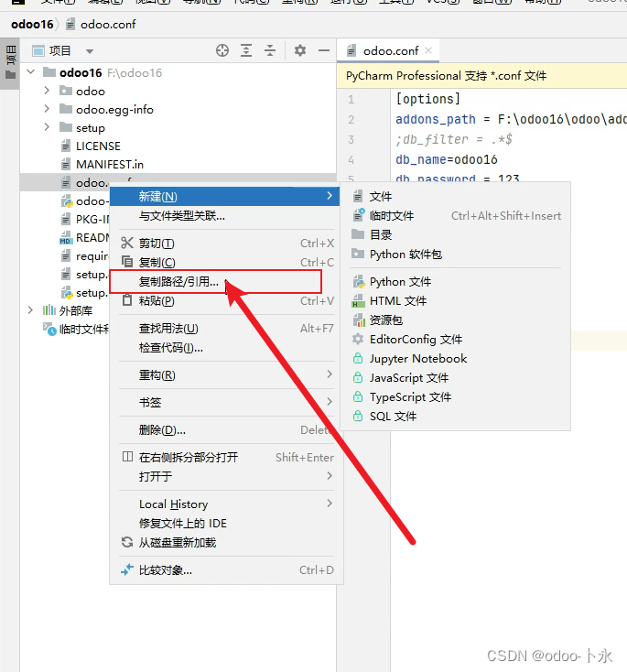Image resolution: width=627 pixels, height=672 pixels.
Task: Choose 粘贴(P) from context menu
Action: click(224, 301)
